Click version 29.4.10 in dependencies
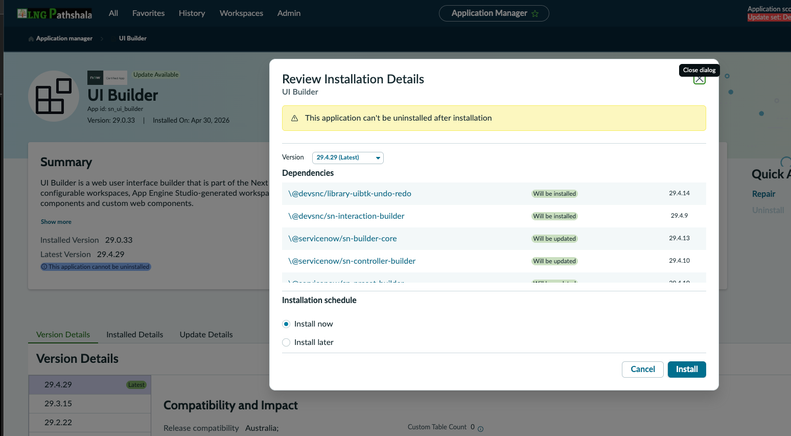 pyautogui.click(x=679, y=261)
